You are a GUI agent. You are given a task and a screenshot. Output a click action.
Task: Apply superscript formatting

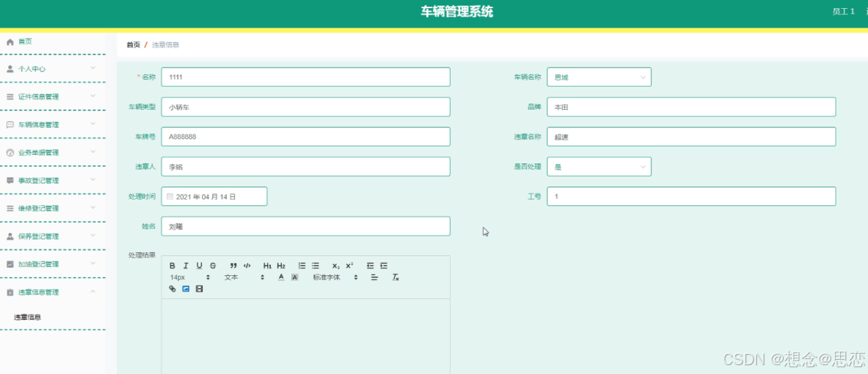pos(350,266)
